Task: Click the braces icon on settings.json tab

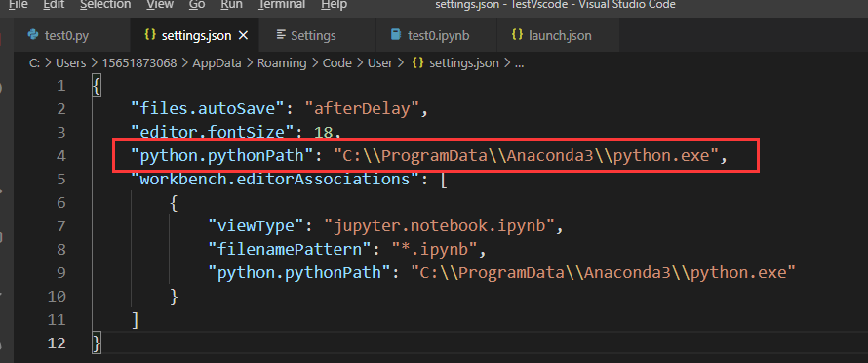Action: [149, 34]
